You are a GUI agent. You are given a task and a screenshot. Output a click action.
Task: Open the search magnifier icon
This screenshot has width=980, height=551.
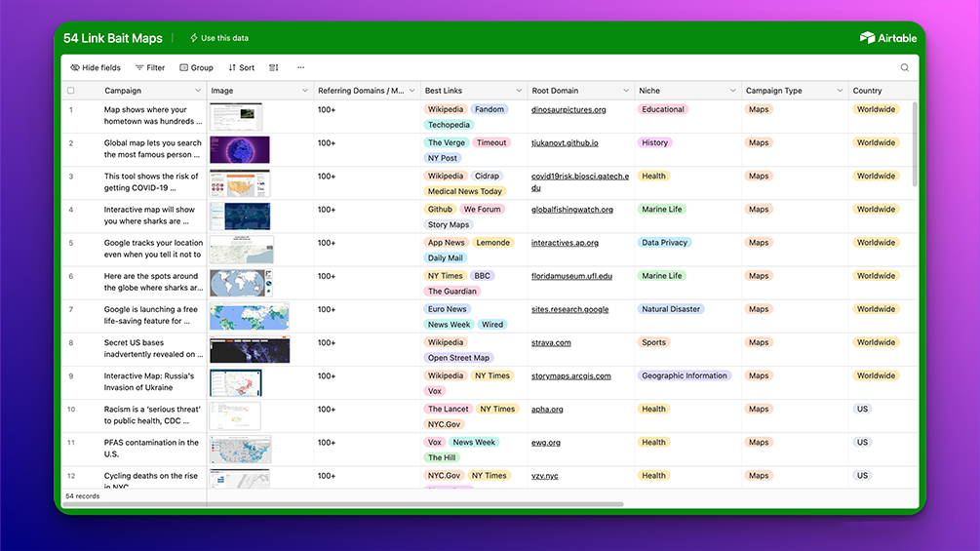(x=904, y=67)
